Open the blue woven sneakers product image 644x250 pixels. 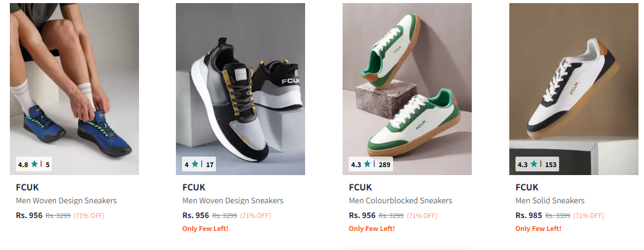[x=74, y=89]
